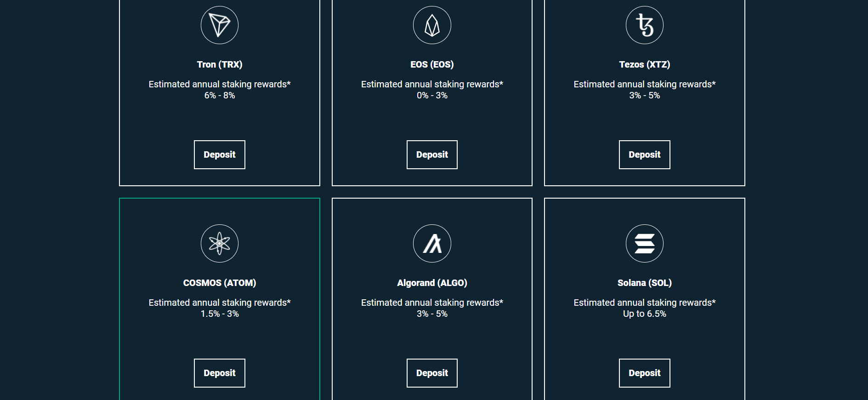Click Tron's 6% - 8% reward rate
868x400 pixels.
(x=220, y=95)
